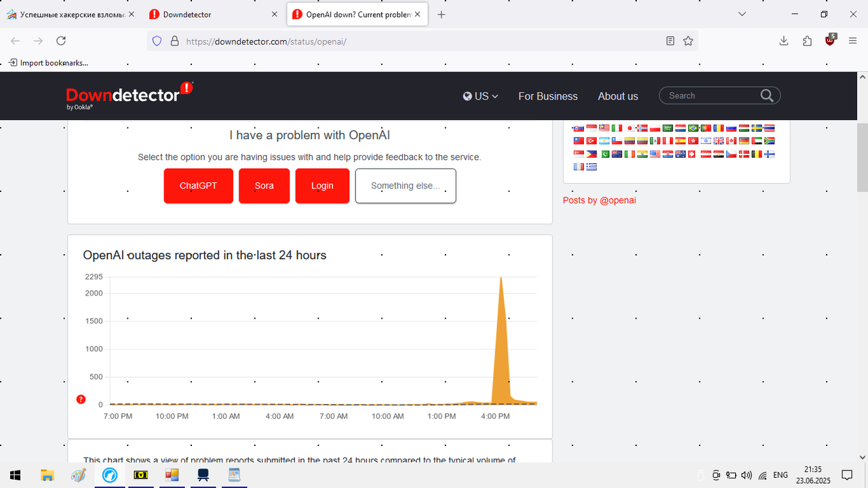
Task: Select the India flag
Action: (x=642, y=154)
